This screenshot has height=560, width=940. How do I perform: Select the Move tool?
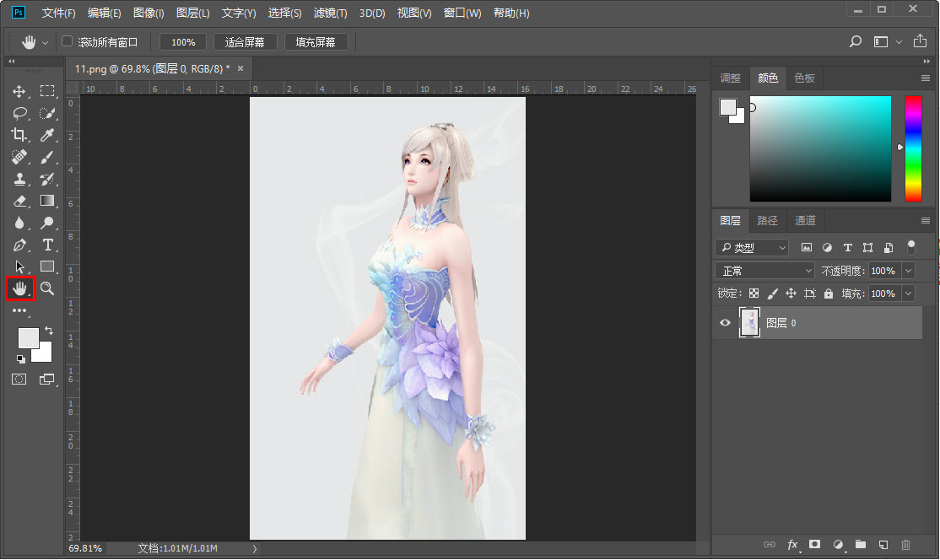coord(19,91)
